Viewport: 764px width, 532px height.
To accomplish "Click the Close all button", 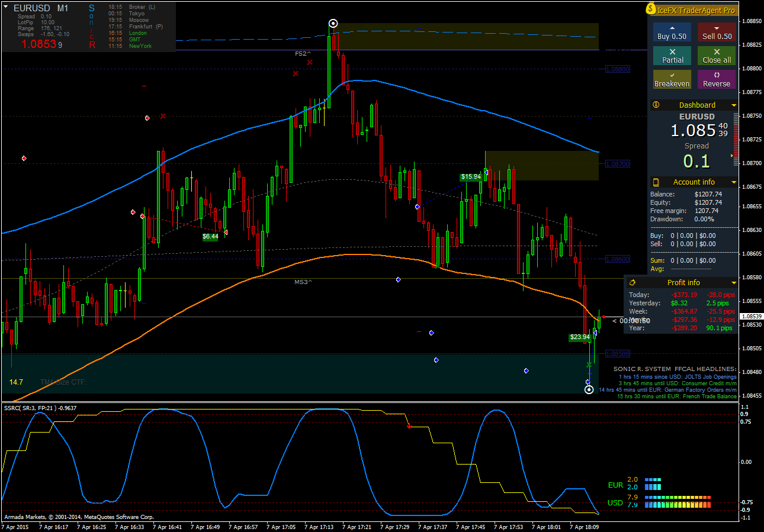I will coord(717,56).
